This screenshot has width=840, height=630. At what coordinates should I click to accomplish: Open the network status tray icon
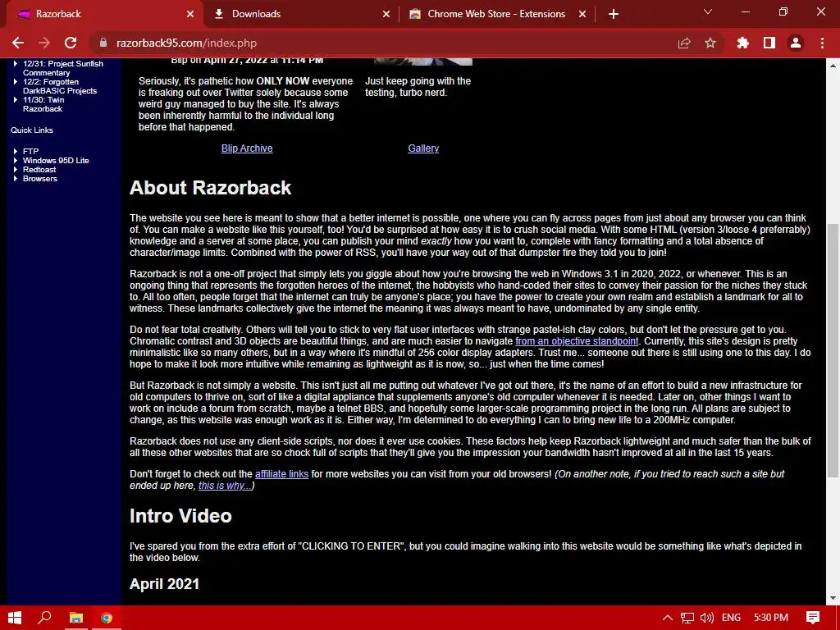687,618
